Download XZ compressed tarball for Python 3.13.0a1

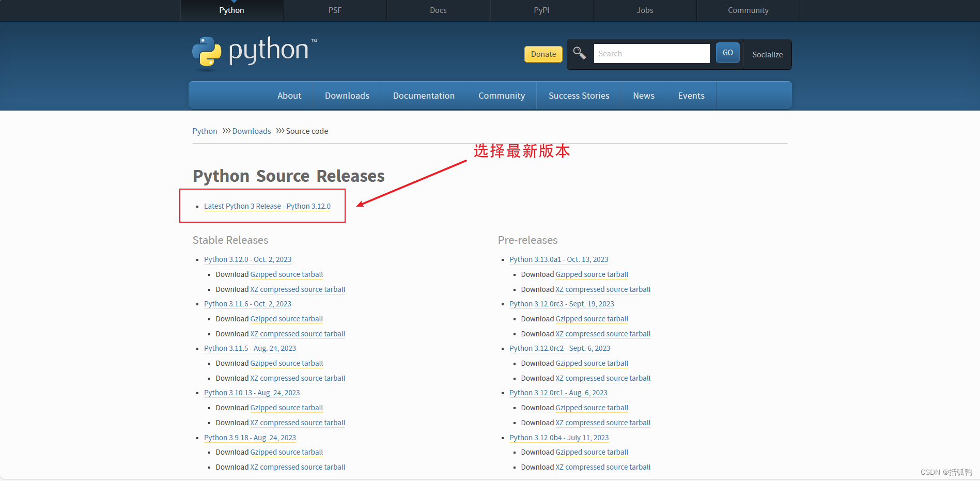tap(603, 289)
